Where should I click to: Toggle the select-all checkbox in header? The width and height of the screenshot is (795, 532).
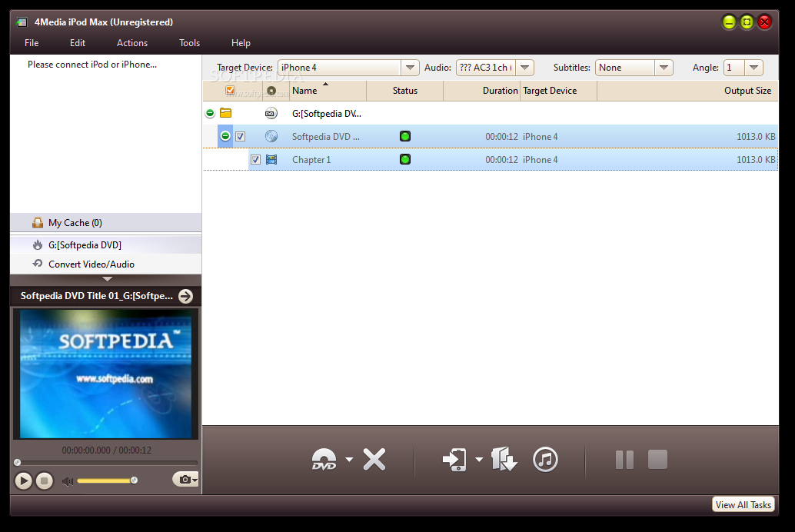(230, 91)
